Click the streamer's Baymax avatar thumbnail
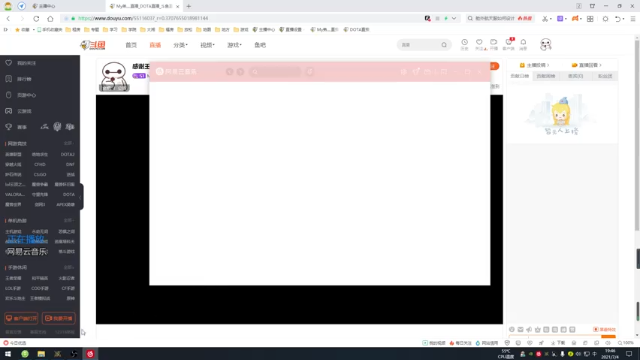 (114, 76)
